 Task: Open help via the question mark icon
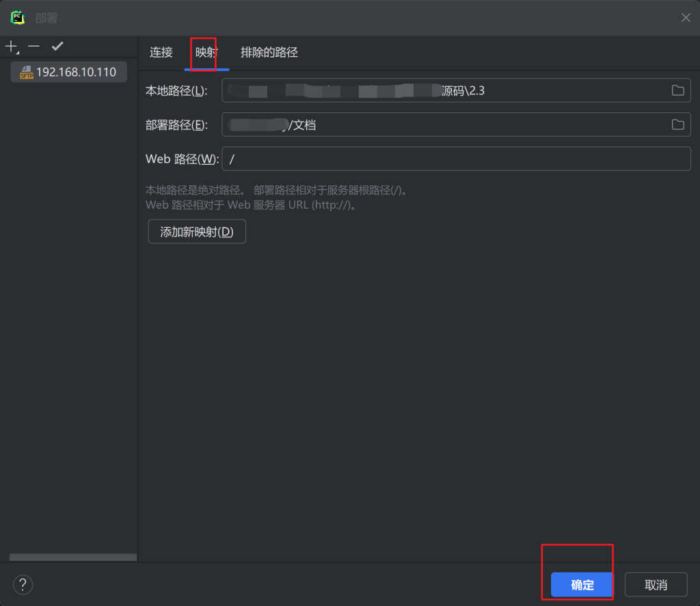click(x=23, y=585)
